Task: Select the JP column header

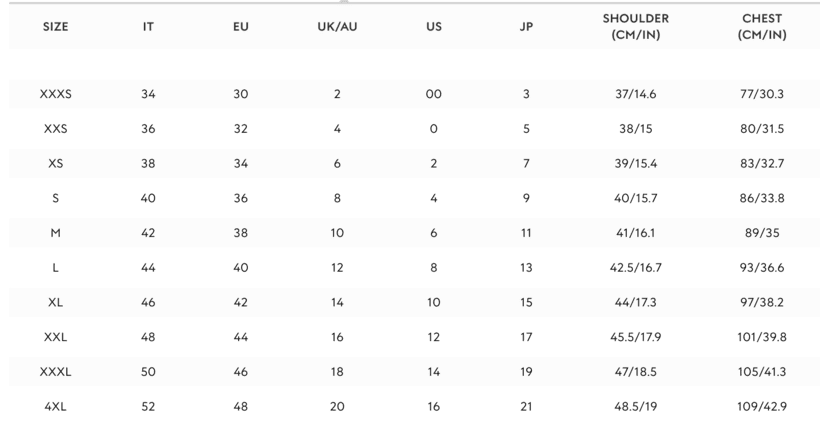Action: 526,27
